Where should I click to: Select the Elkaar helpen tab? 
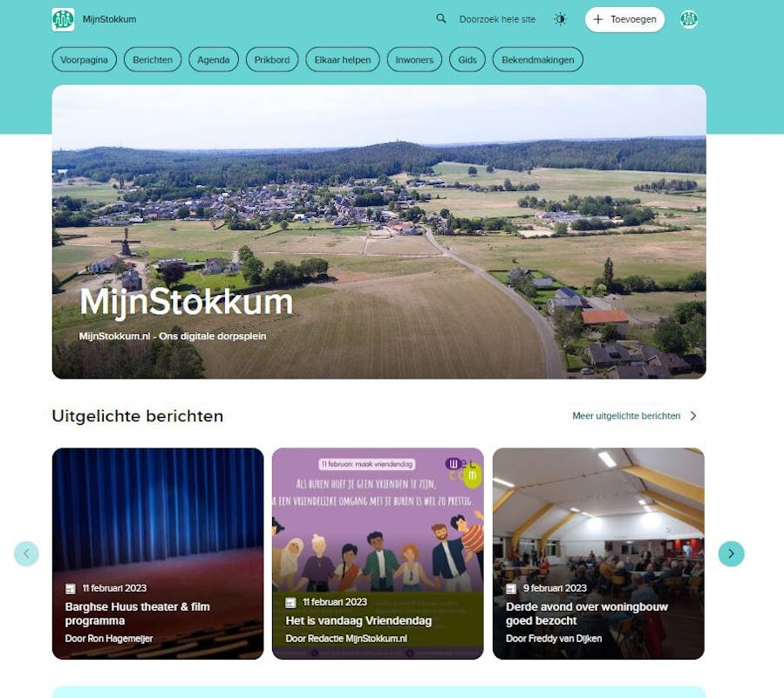pos(343,59)
